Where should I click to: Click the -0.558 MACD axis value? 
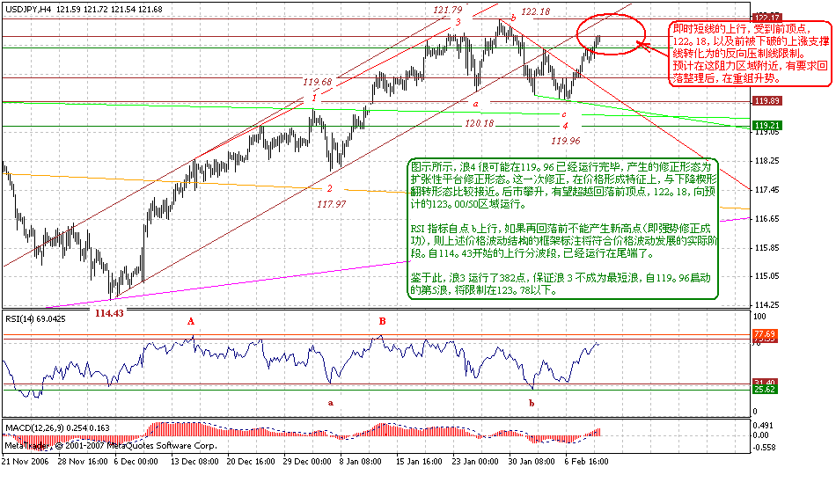pyautogui.click(x=762, y=447)
